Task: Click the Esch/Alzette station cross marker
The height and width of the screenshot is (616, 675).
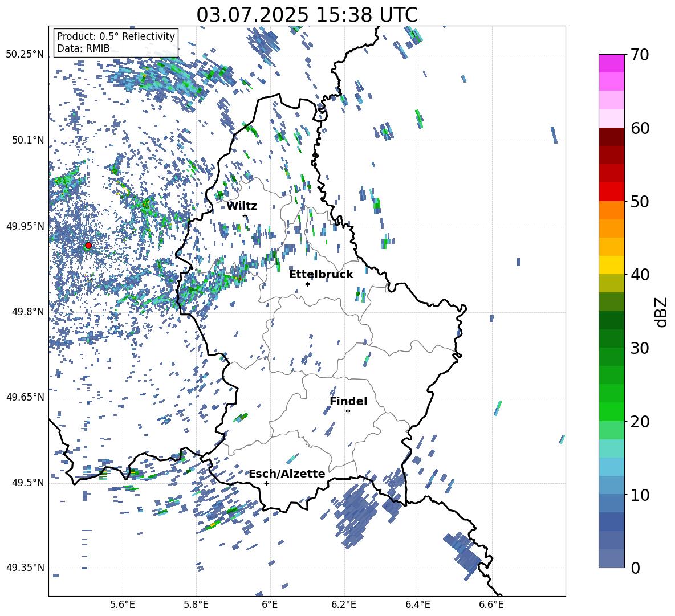Action: point(266,483)
